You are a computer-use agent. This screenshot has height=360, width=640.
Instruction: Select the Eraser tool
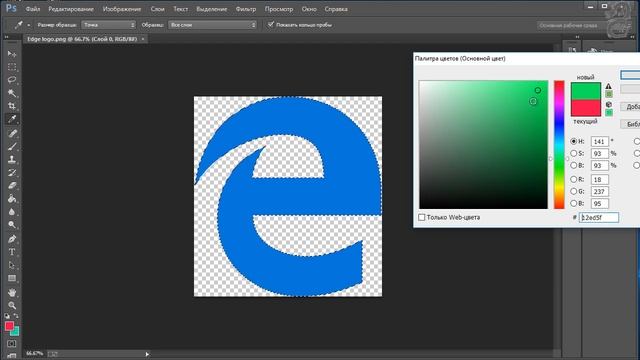tap(12, 186)
